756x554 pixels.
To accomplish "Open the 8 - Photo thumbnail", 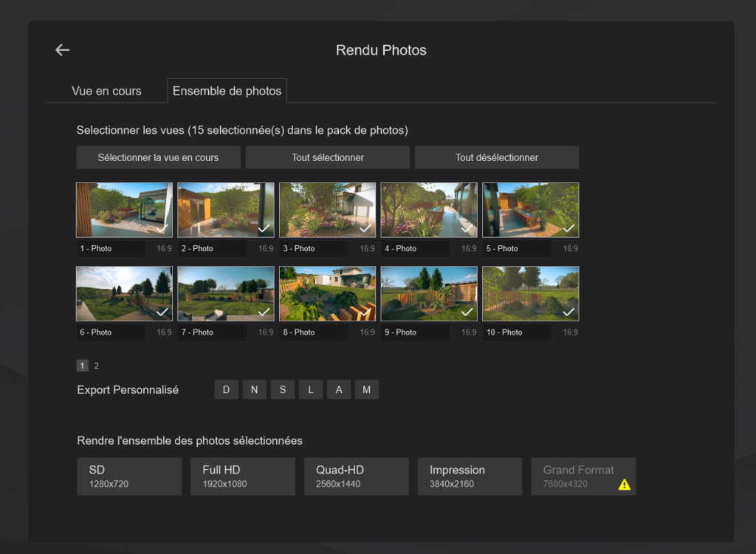I will click(x=327, y=294).
